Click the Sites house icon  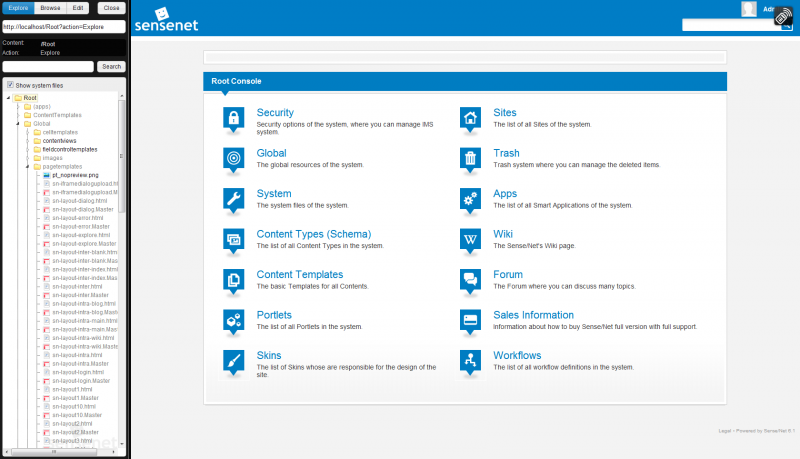click(x=470, y=120)
